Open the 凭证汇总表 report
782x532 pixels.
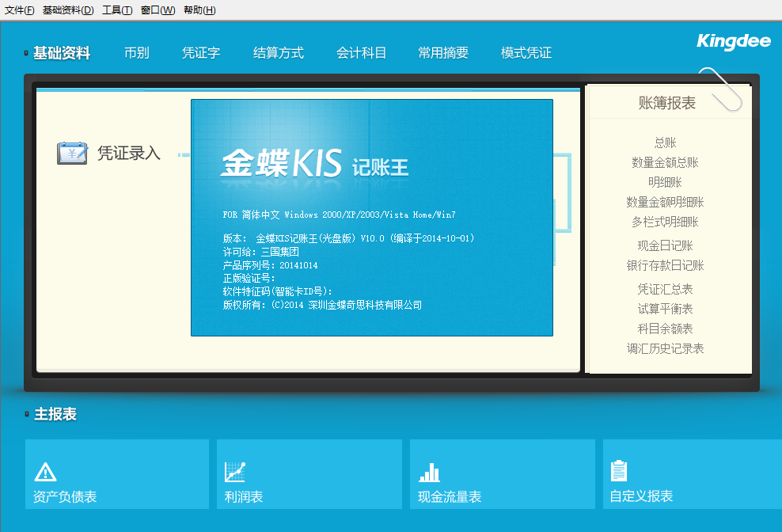(666, 289)
